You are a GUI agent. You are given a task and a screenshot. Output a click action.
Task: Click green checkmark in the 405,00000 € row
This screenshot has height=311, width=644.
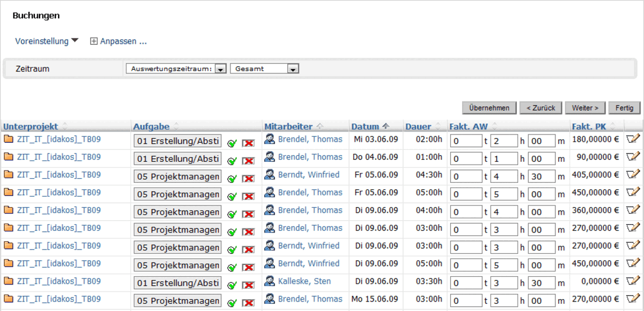pos(232,178)
